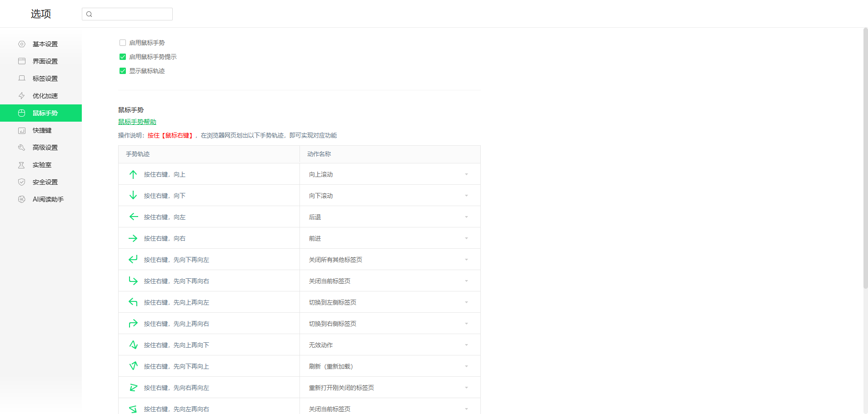Image resolution: width=868 pixels, height=414 pixels.
Task: Select 优化加速 in sidebar
Action: (x=41, y=96)
